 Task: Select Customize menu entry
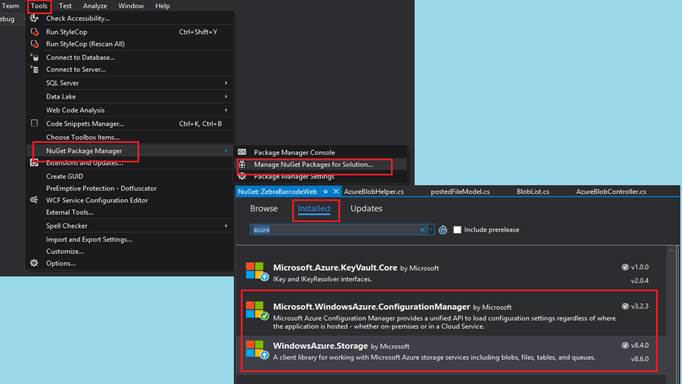click(65, 251)
